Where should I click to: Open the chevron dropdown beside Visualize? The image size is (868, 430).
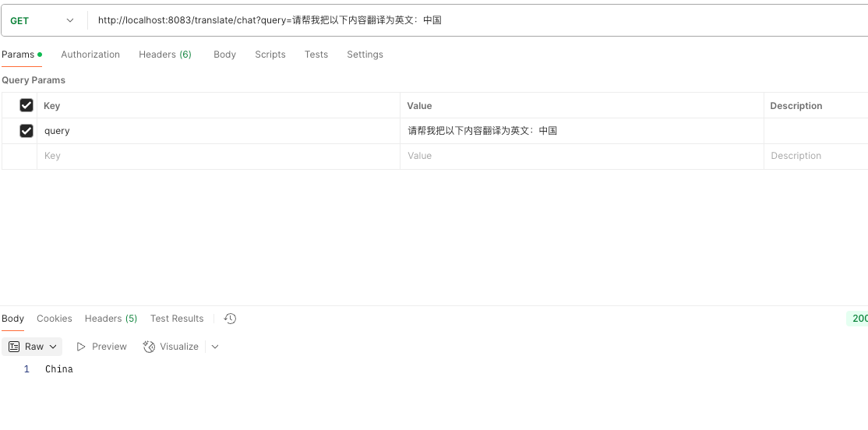click(x=215, y=347)
